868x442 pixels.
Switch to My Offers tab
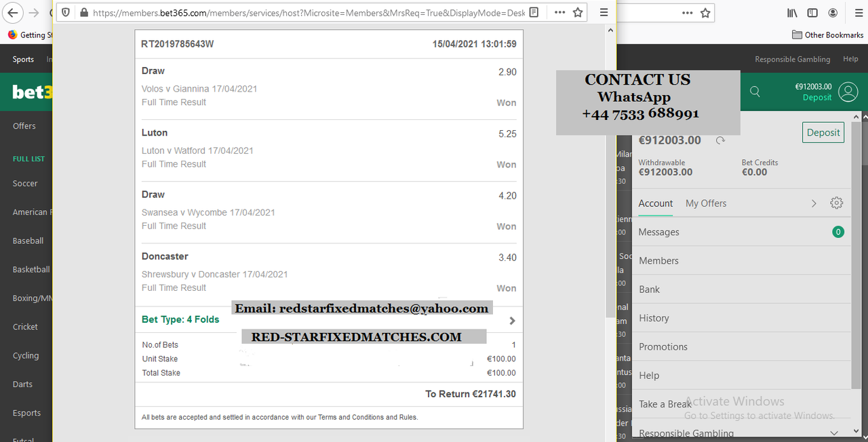click(x=706, y=203)
